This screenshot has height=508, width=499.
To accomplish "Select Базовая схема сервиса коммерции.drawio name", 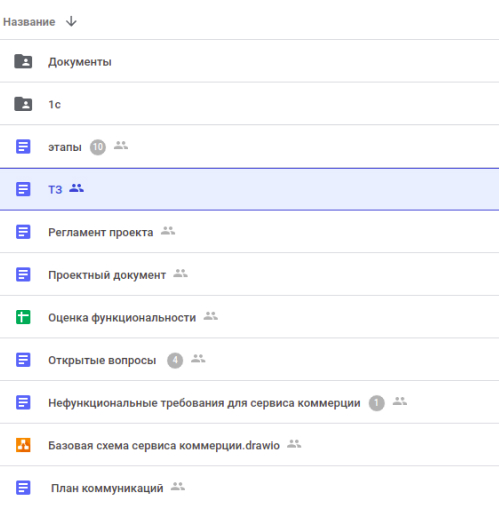I will pyautogui.click(x=164, y=446).
